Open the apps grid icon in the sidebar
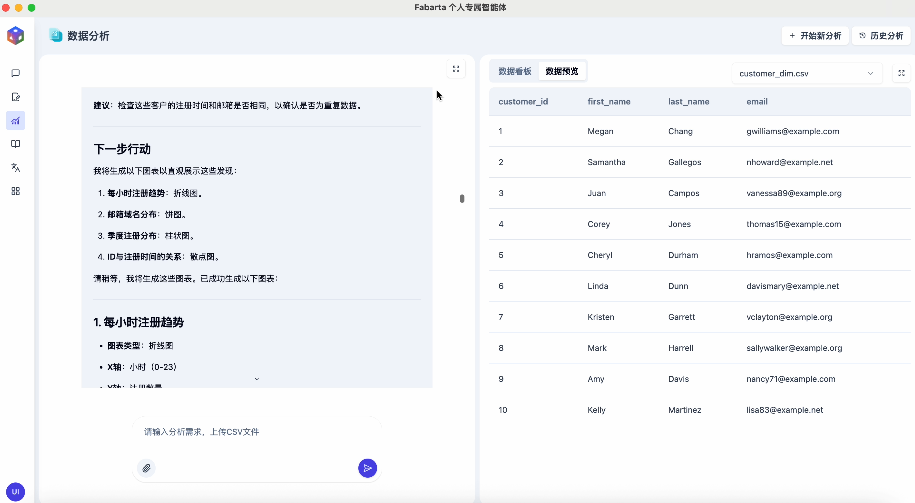Viewport: 915px width, 503px height. coord(16,191)
